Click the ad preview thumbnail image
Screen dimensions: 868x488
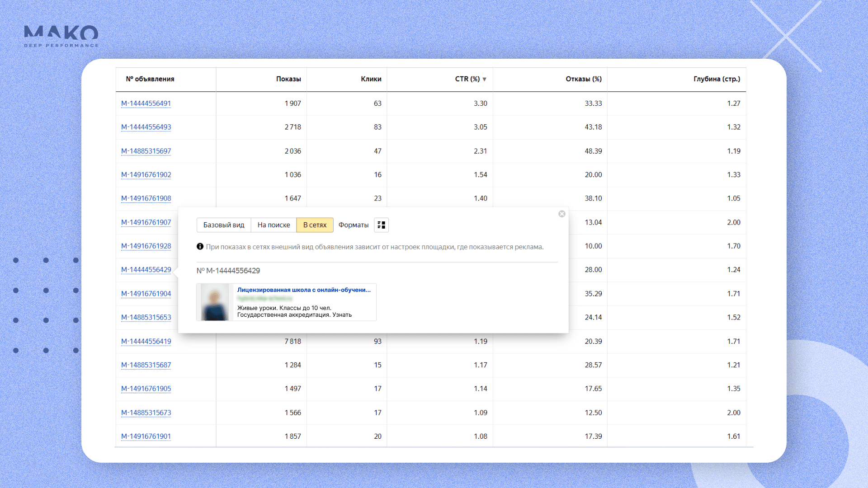(x=215, y=302)
